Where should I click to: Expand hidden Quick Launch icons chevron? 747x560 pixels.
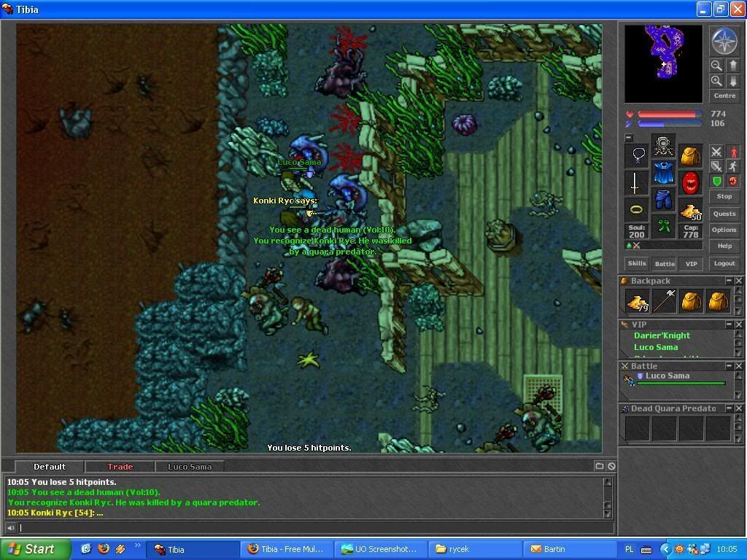pyautogui.click(x=138, y=545)
